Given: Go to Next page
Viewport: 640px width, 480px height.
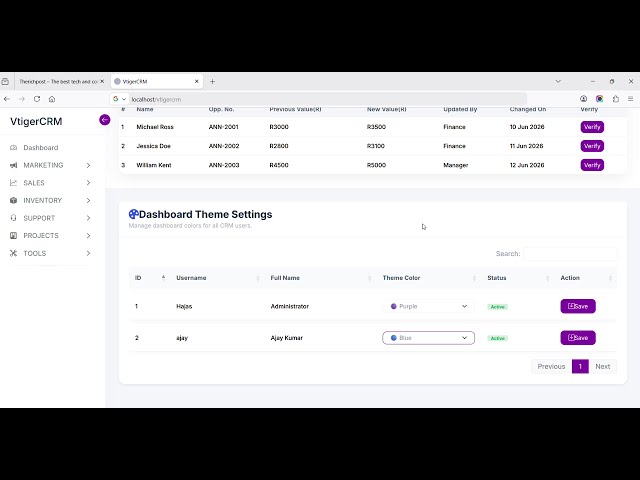Looking at the screenshot, I should pos(602,366).
